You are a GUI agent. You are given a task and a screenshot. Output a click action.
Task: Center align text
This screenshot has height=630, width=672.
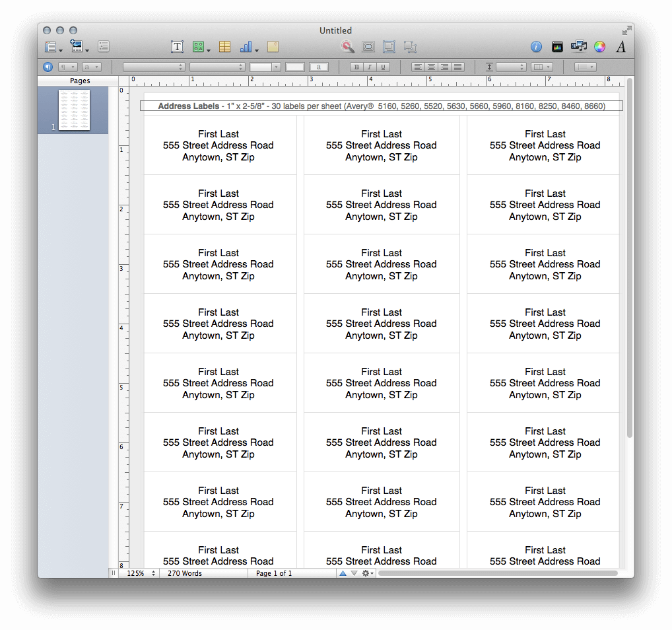pos(431,67)
